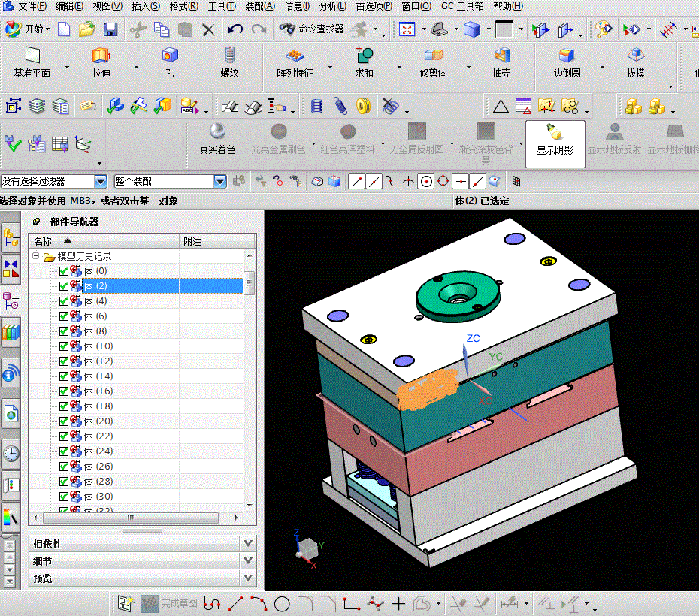This screenshot has width=699, height=616.
Task: Open the 编辑(E) menu
Action: coord(70,6)
